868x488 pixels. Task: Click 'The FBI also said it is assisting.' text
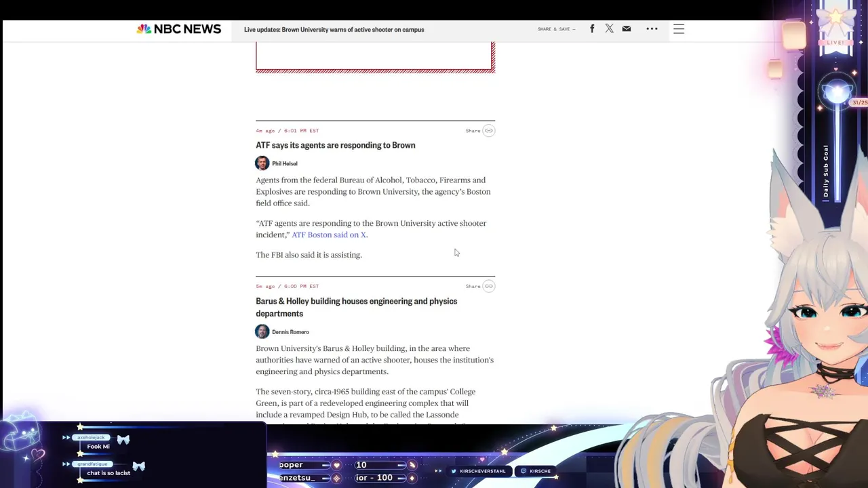(309, 255)
